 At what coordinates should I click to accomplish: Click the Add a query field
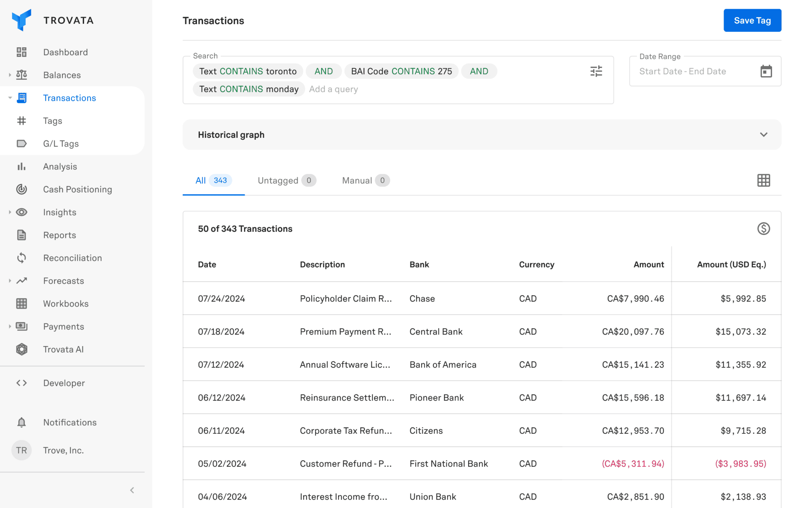333,89
